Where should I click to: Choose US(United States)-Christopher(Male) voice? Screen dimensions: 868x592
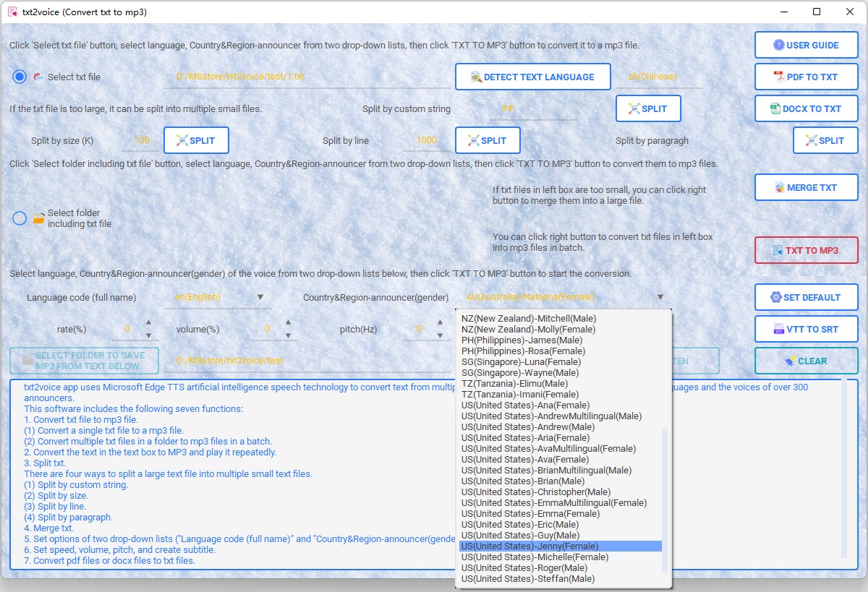click(561, 492)
